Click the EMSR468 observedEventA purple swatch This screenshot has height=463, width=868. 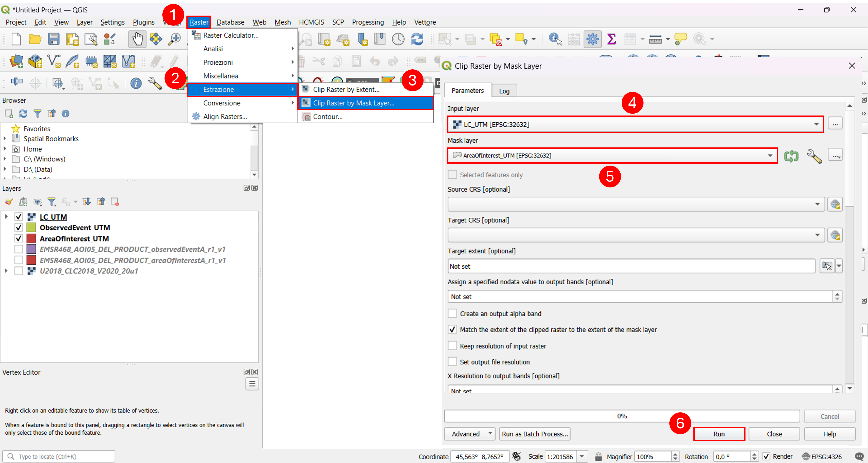pyautogui.click(x=31, y=249)
